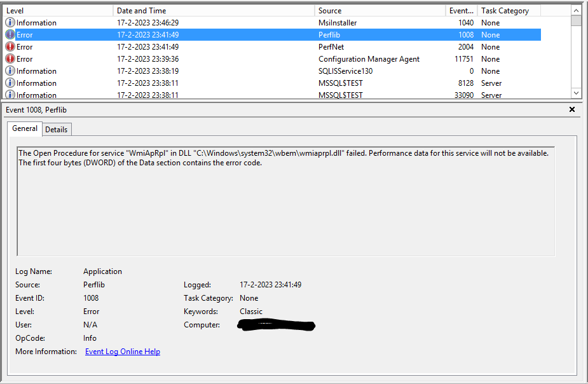Image resolution: width=588 pixels, height=384 pixels.
Task: Select the General tab
Action: coord(25,128)
